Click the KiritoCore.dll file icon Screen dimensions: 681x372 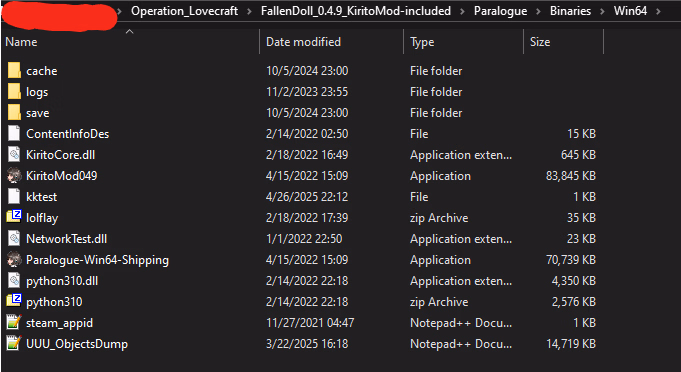14,155
